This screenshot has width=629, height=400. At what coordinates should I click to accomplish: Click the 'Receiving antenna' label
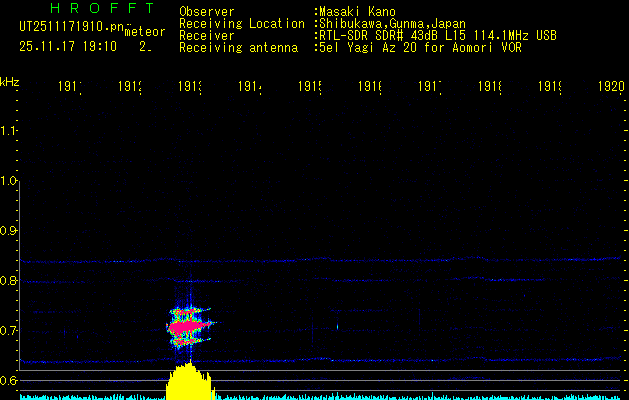coord(238,48)
